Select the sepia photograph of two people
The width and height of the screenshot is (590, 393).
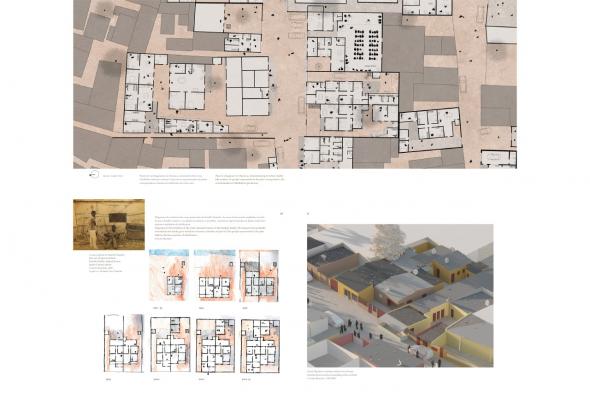click(109, 224)
